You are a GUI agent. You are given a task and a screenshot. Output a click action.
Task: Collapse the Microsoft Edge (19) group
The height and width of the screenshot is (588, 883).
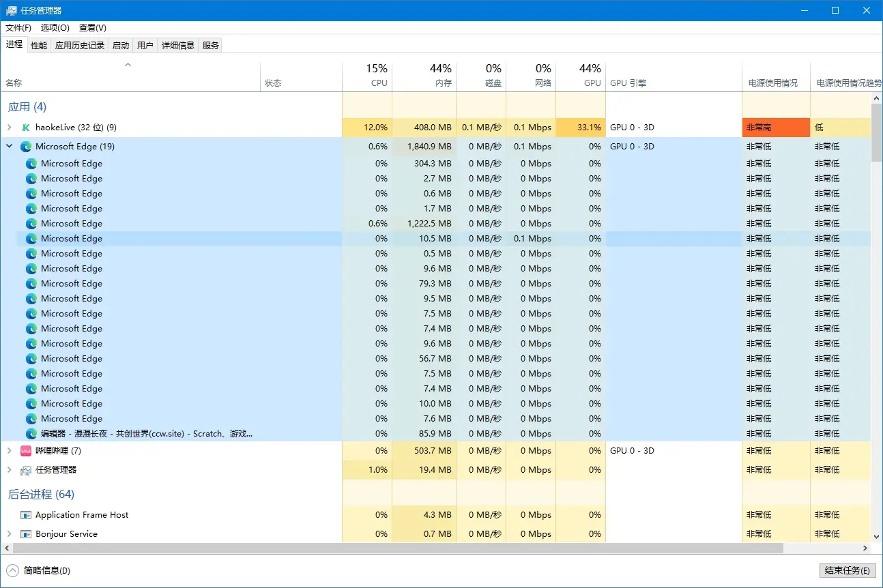pyautogui.click(x=9, y=147)
